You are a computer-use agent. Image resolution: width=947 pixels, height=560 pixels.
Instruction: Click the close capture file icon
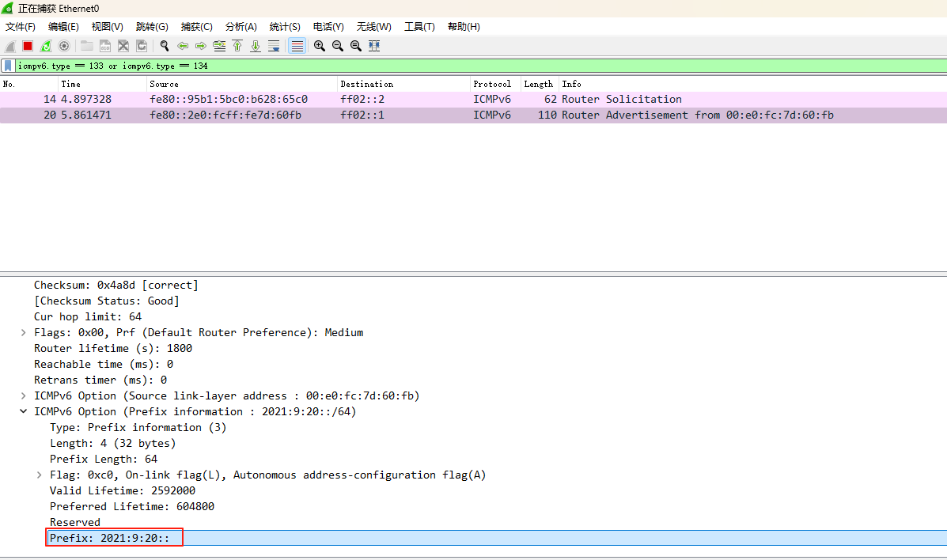click(123, 46)
